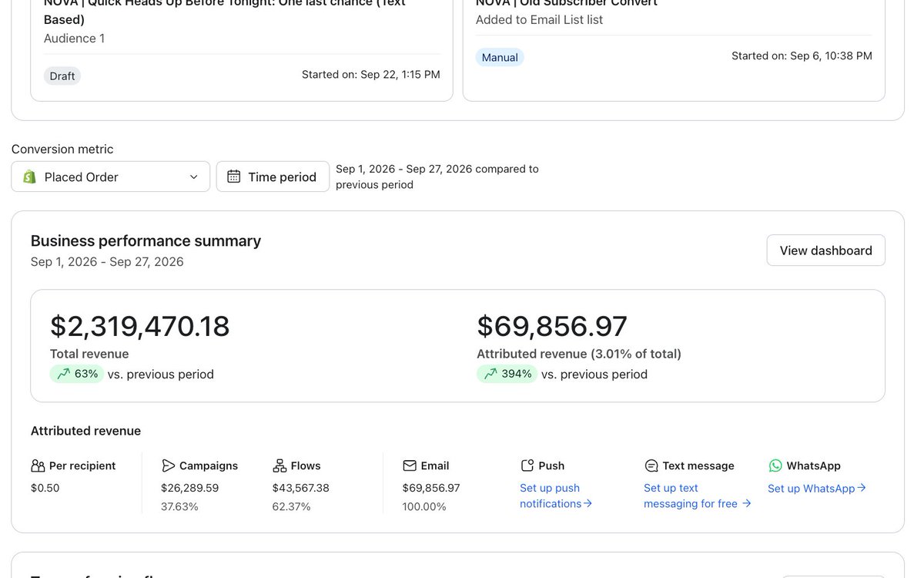The image size is (924, 578).
Task: Click the Flows revenue value $43,567.38
Action: pos(301,488)
